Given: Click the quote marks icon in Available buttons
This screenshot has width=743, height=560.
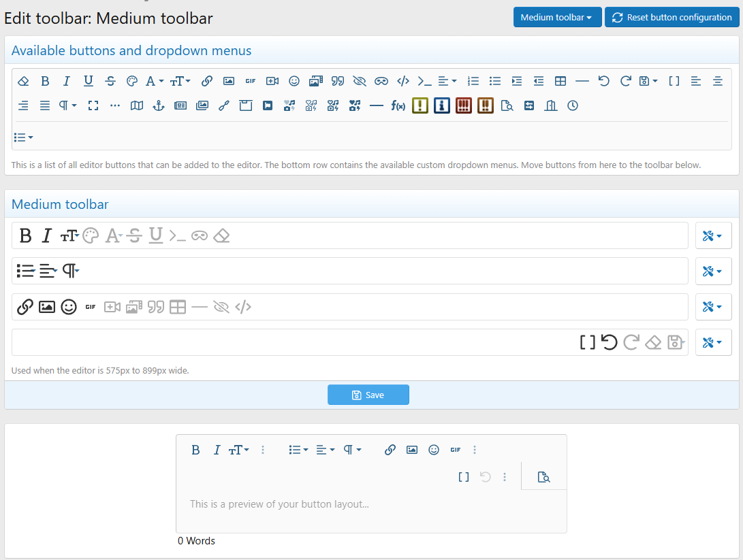Looking at the screenshot, I should (337, 81).
